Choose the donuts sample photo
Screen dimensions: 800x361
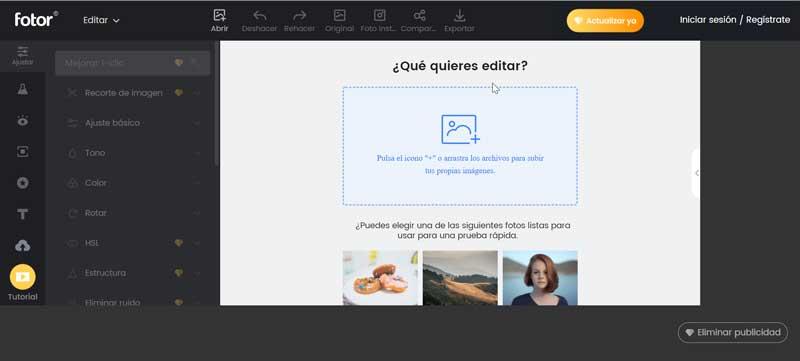(x=380, y=278)
